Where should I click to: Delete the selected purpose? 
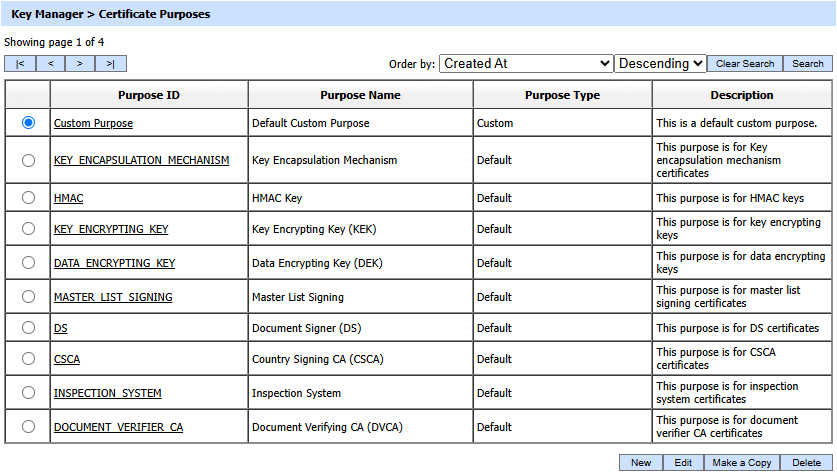[x=806, y=462]
